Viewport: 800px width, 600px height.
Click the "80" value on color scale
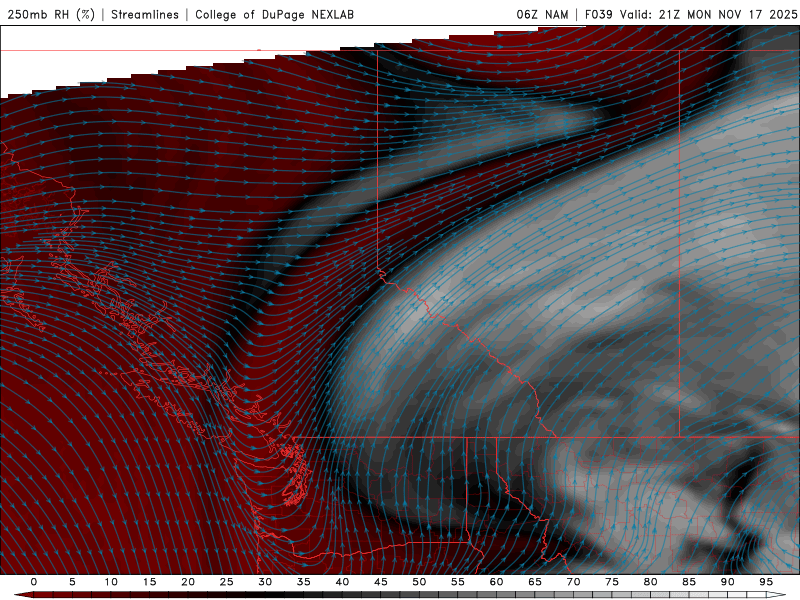click(651, 582)
